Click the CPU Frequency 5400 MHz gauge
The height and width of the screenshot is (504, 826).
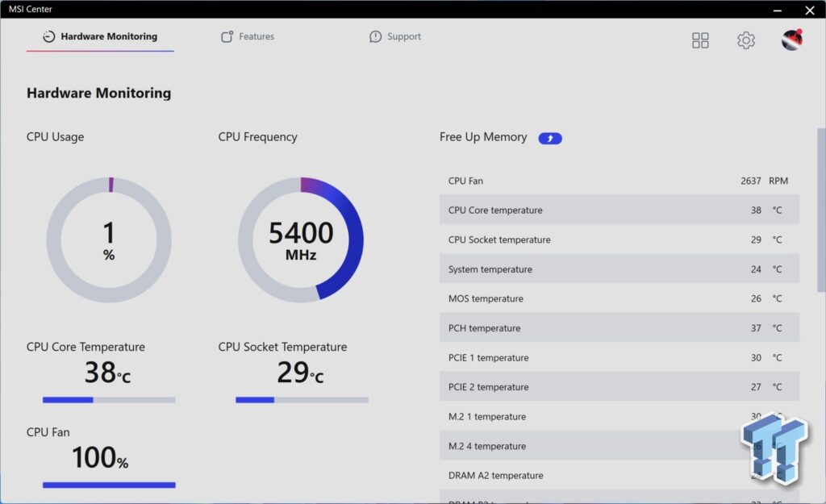(301, 240)
